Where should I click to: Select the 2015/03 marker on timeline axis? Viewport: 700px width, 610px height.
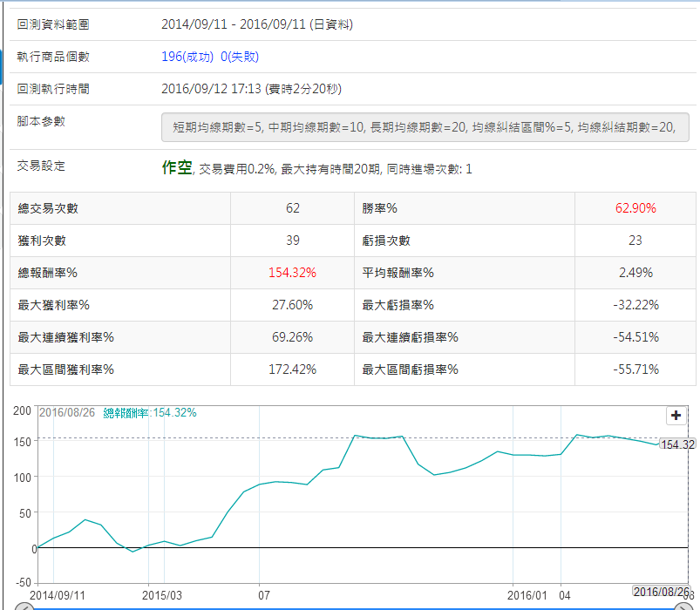tap(162, 593)
